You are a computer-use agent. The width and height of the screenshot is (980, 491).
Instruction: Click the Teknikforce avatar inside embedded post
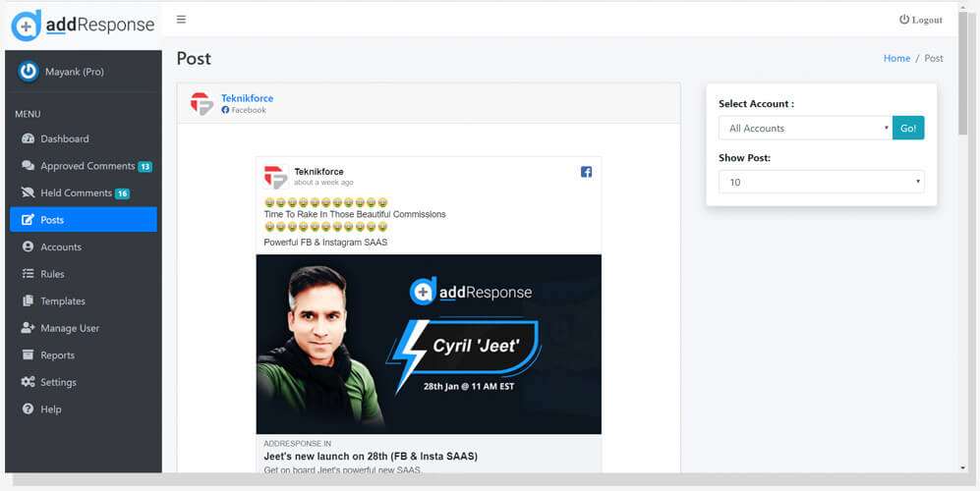click(x=275, y=177)
